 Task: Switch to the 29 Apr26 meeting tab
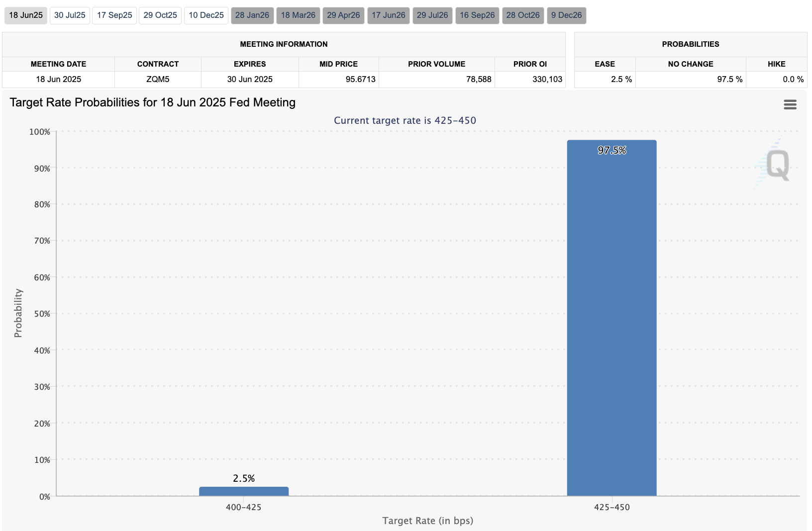point(343,15)
